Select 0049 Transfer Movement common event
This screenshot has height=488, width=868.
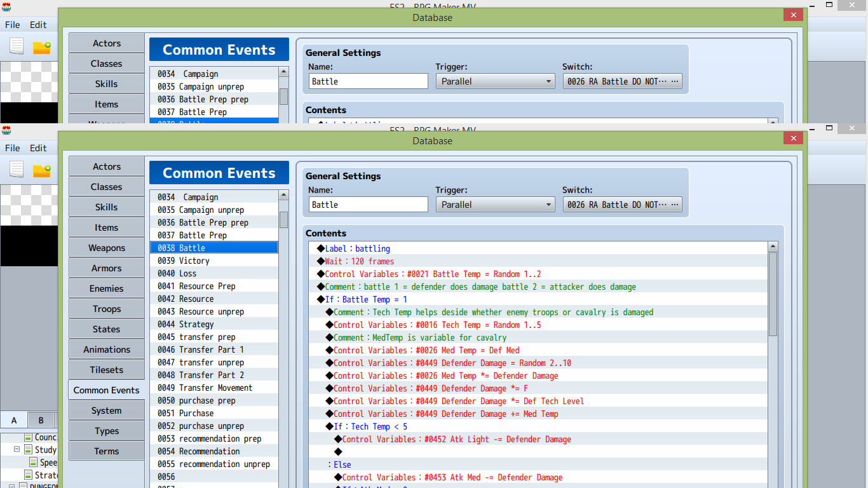tap(214, 388)
